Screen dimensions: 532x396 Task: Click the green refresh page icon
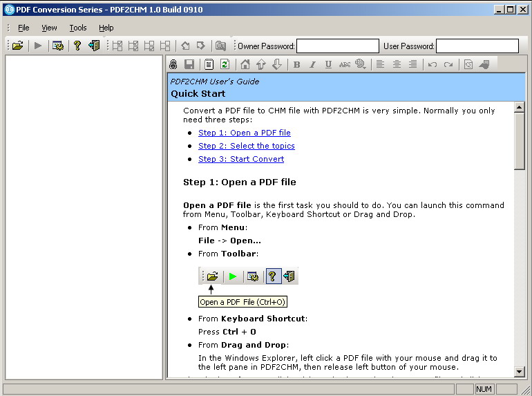point(225,64)
